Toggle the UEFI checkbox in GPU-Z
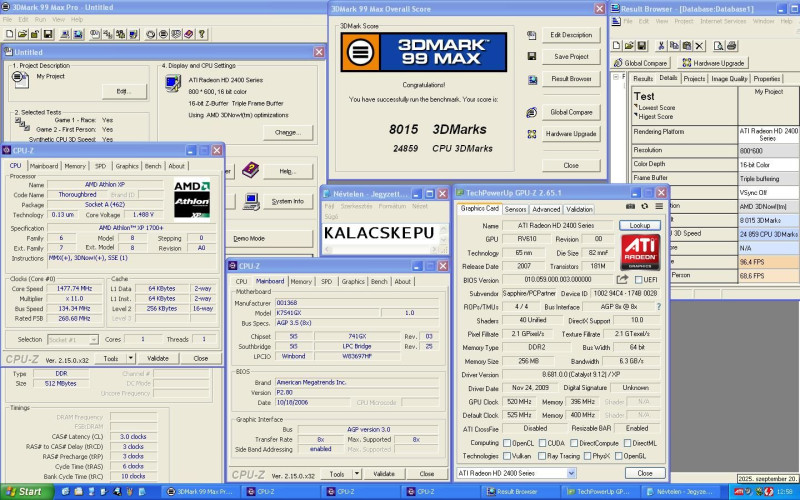Screen dimensions: 800x500 coord(638,280)
